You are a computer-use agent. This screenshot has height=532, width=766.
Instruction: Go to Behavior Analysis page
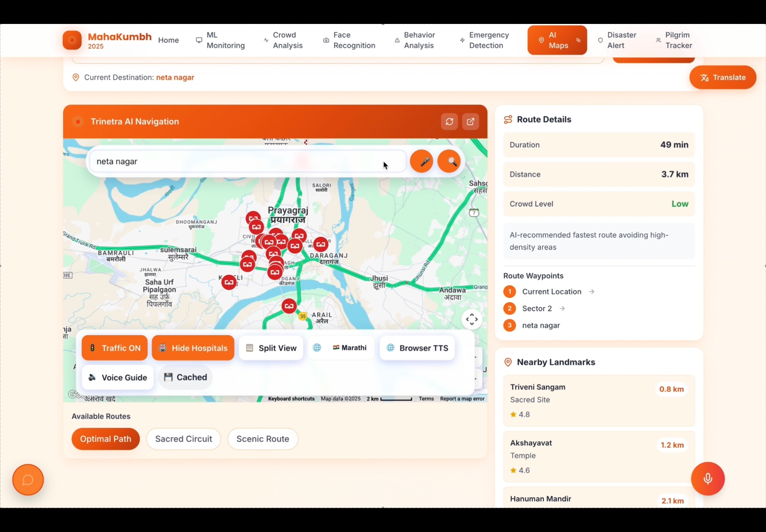tap(415, 40)
